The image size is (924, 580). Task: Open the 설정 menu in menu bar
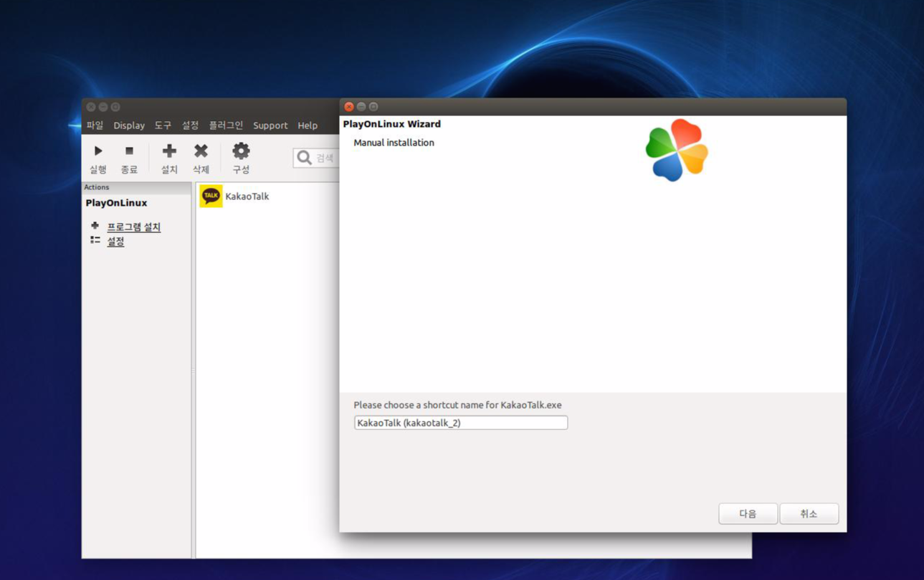click(x=190, y=125)
